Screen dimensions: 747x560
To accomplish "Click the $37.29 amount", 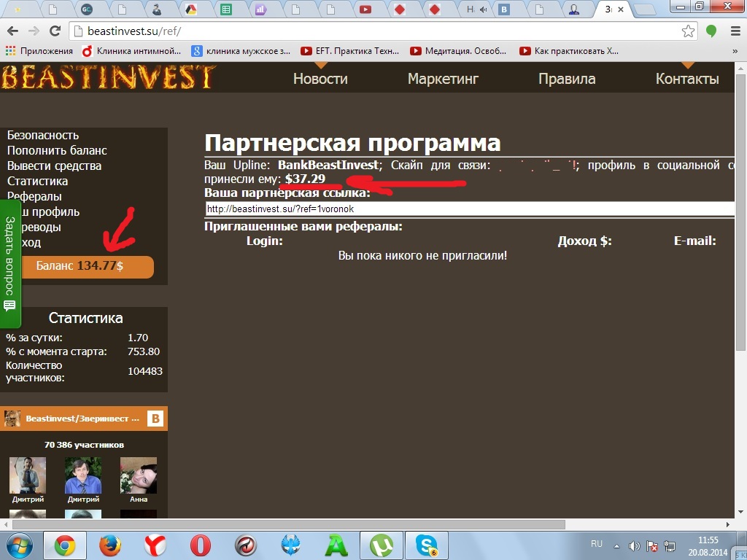I will (x=306, y=179).
